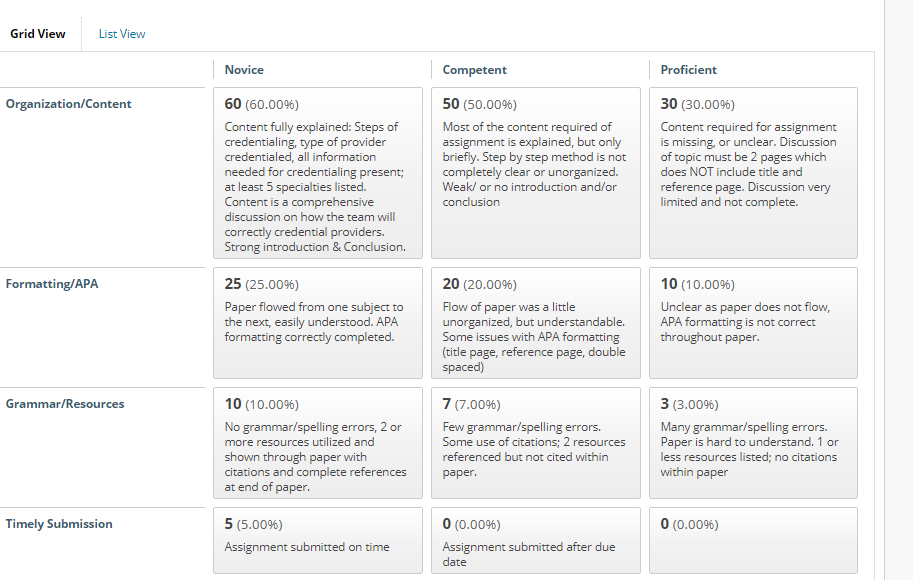
Task: Pick the 30 points Proficient Organization/Content cell
Action: pos(753,173)
